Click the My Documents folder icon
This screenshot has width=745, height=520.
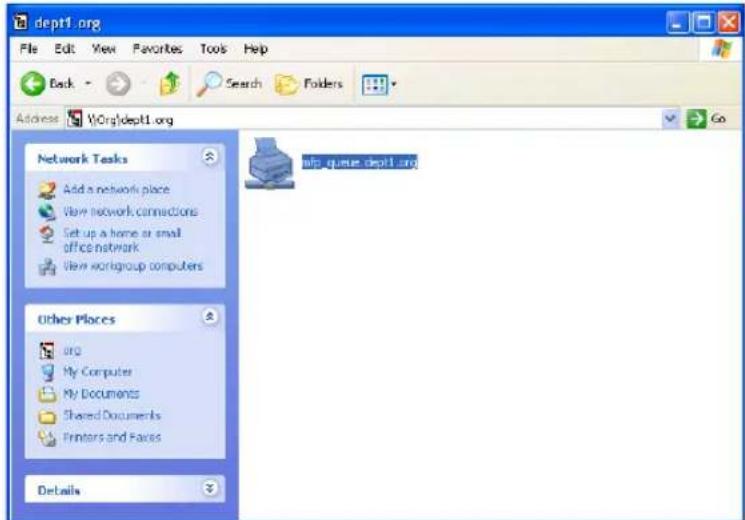[x=47, y=394]
